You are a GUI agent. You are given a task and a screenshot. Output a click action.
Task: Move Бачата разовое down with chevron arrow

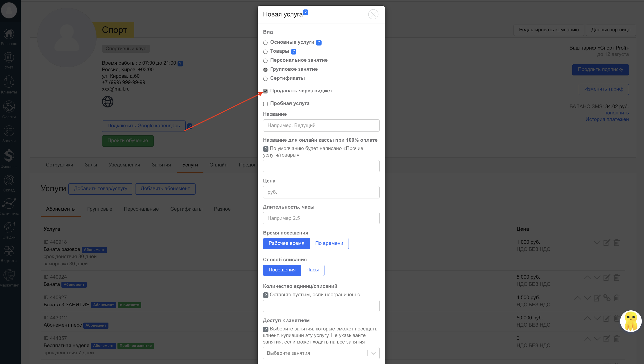[597, 242]
